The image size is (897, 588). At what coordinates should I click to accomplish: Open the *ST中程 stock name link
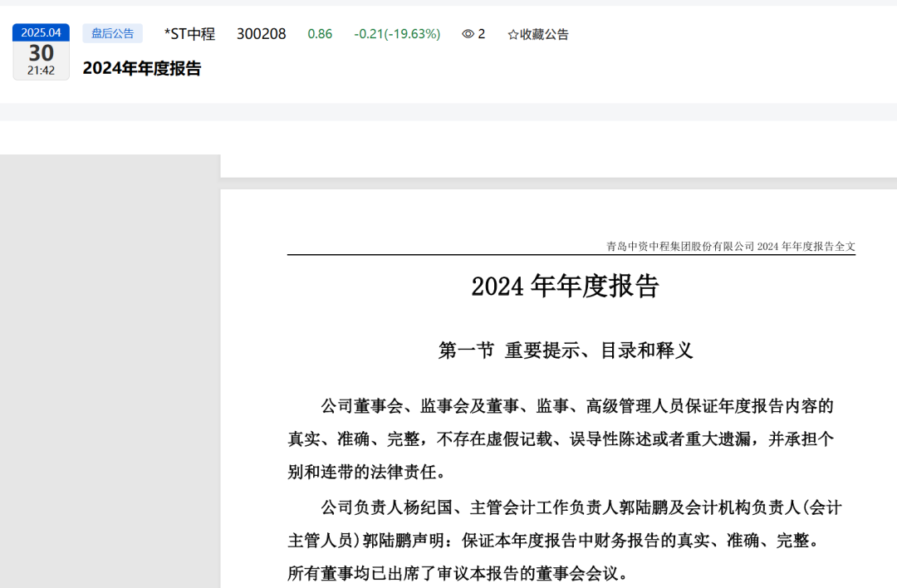click(189, 34)
